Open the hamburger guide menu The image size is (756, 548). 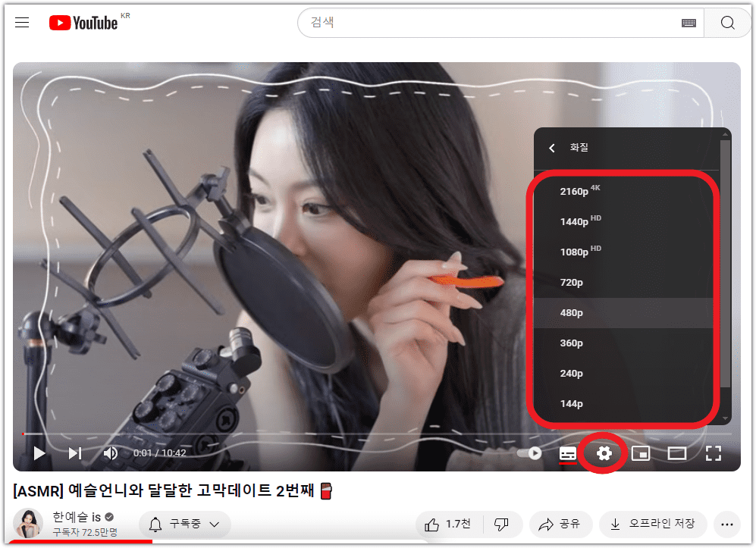[x=21, y=22]
